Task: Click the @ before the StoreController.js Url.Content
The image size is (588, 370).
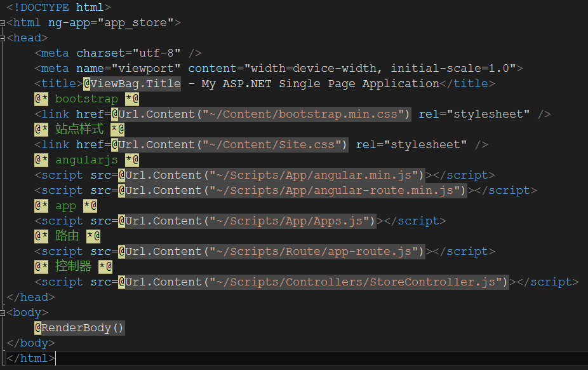Action: [x=122, y=282]
